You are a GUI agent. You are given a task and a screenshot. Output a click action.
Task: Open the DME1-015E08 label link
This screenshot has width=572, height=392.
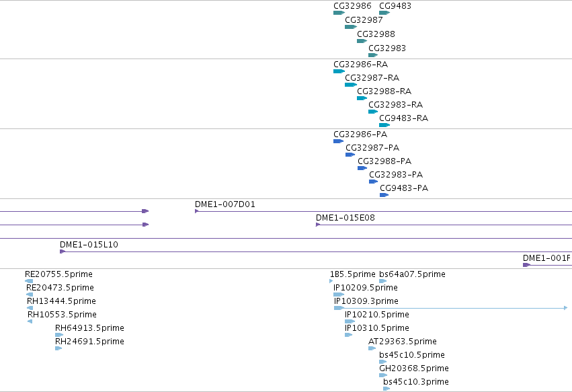click(345, 218)
